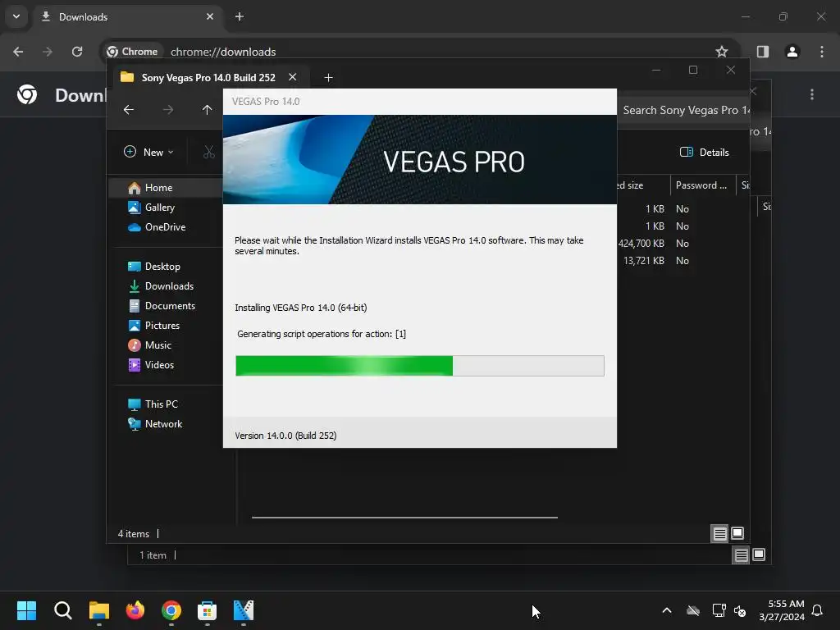
Task: Select the Downloads tab in Chrome
Action: [x=129, y=16]
